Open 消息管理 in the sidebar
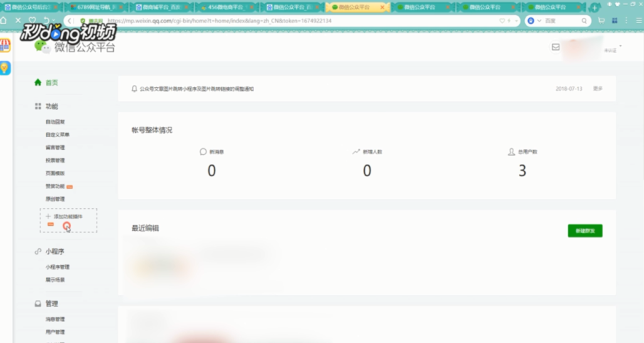This screenshot has width=644, height=343. (x=55, y=319)
